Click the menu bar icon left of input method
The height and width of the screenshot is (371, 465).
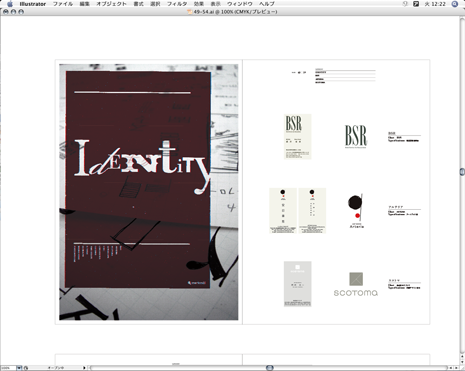[405, 4]
